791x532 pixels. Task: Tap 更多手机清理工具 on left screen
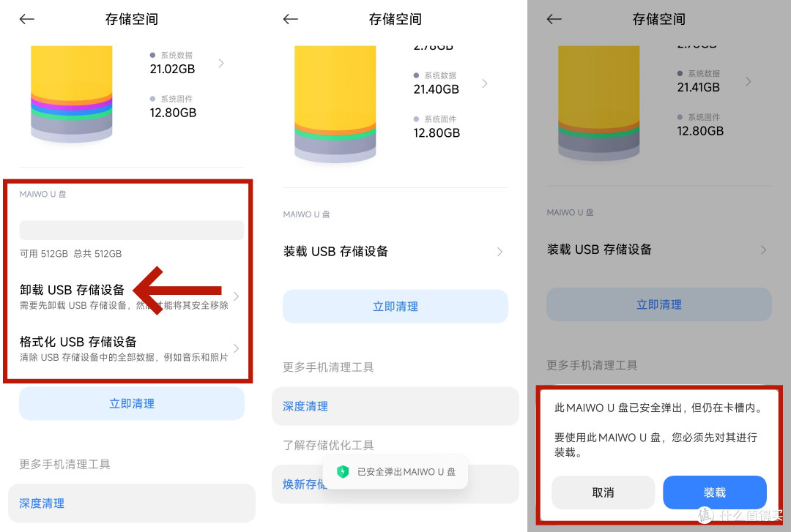[x=64, y=464]
